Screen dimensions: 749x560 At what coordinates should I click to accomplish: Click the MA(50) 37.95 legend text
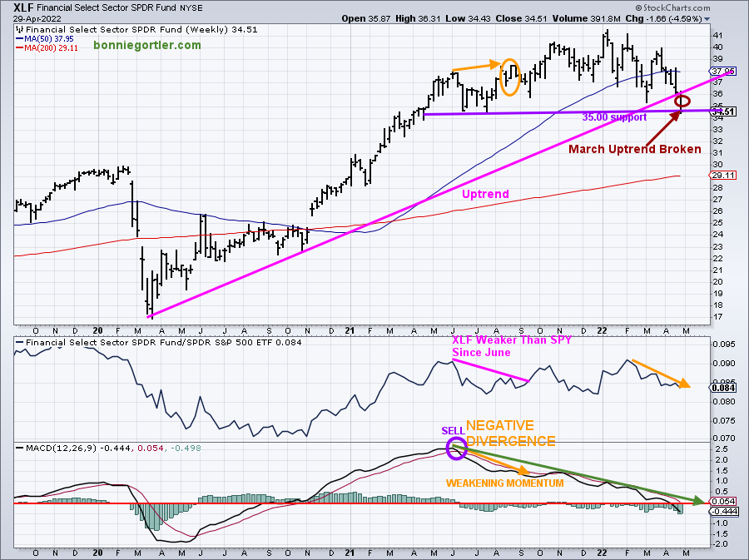(49, 38)
